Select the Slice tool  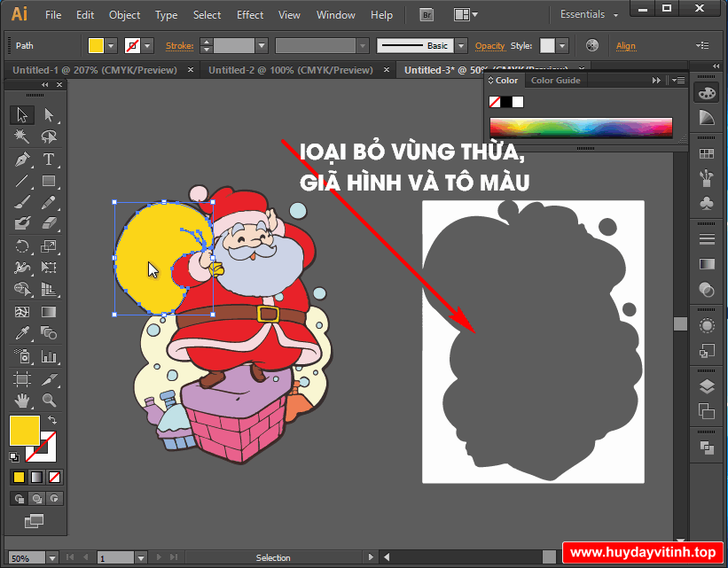click(x=49, y=379)
